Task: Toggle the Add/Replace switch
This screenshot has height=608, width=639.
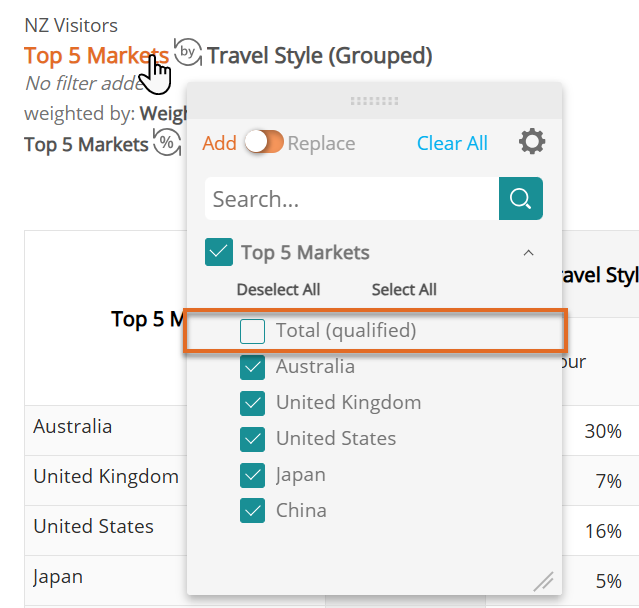Action: pos(264,143)
